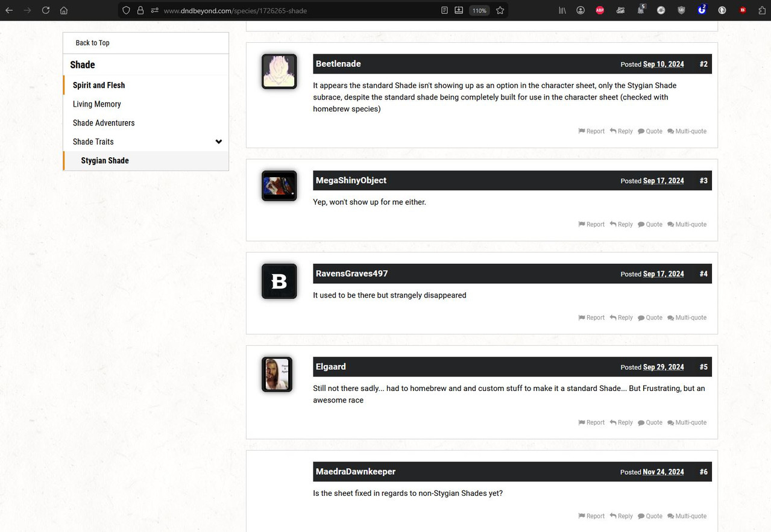Viewport: 771px width, 532px height.
Task: Report MaedraDawnkeeper's comment
Action: [x=591, y=516]
